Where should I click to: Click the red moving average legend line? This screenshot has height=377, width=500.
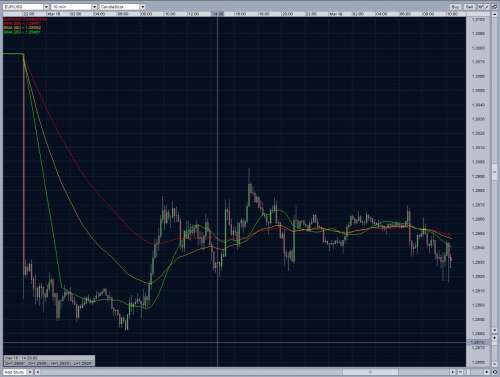[22, 24]
